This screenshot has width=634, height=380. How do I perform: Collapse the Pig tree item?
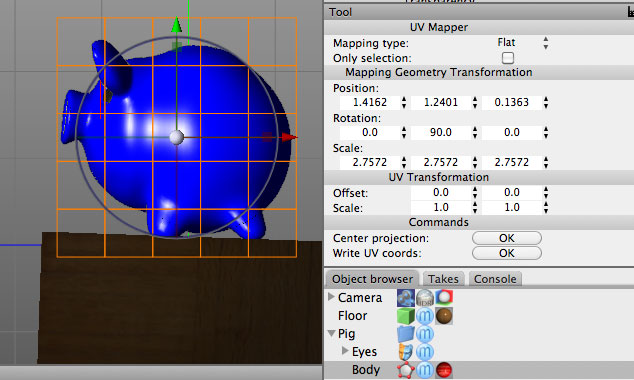332,334
